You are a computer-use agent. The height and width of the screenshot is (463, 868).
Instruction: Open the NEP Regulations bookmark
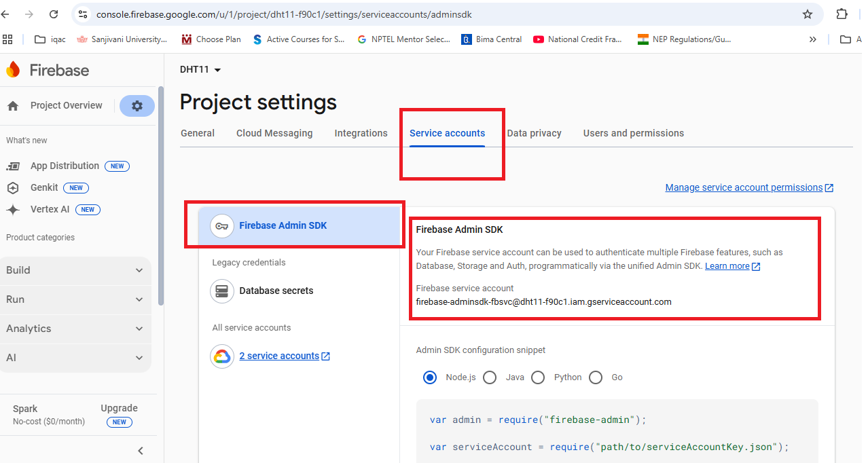click(x=685, y=39)
